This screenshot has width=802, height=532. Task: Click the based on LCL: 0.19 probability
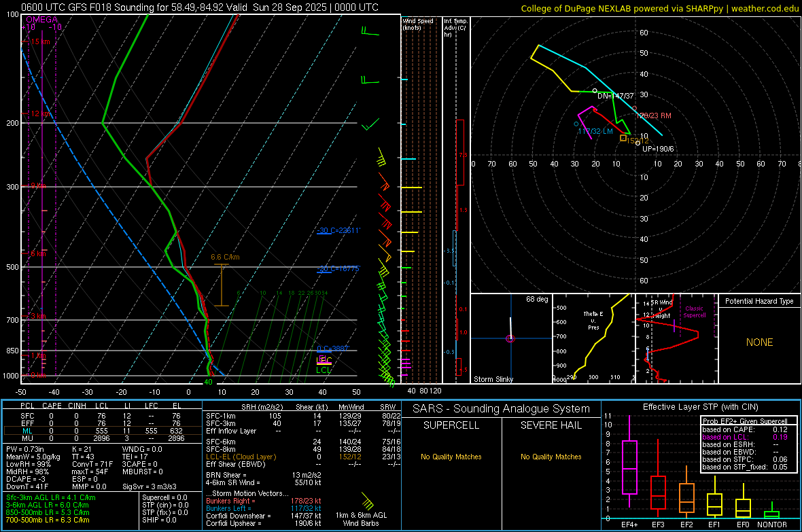pos(745,437)
